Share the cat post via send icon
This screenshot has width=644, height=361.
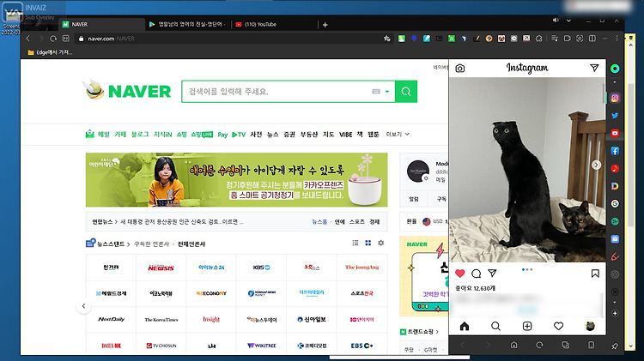(492, 273)
